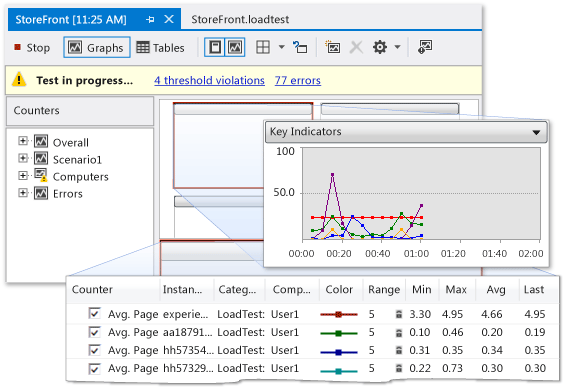564x388 pixels.
Task: Open the 4 threshold violations link
Action: (x=209, y=80)
